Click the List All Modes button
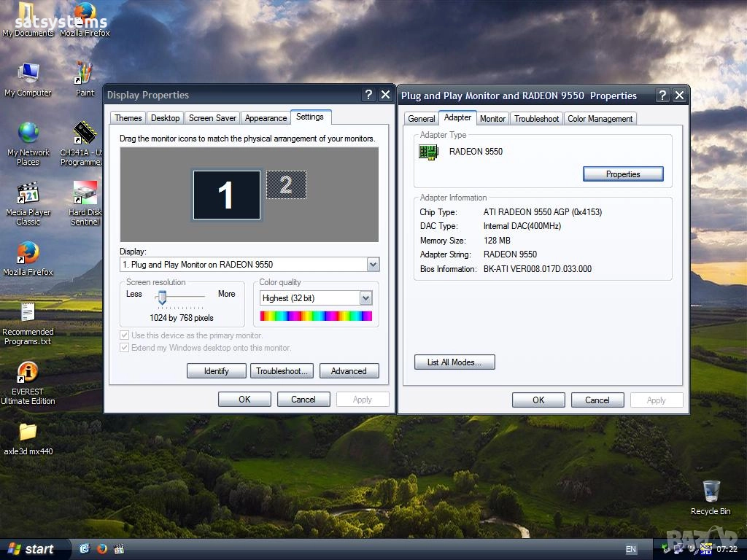The width and height of the screenshot is (747, 560). click(x=454, y=362)
